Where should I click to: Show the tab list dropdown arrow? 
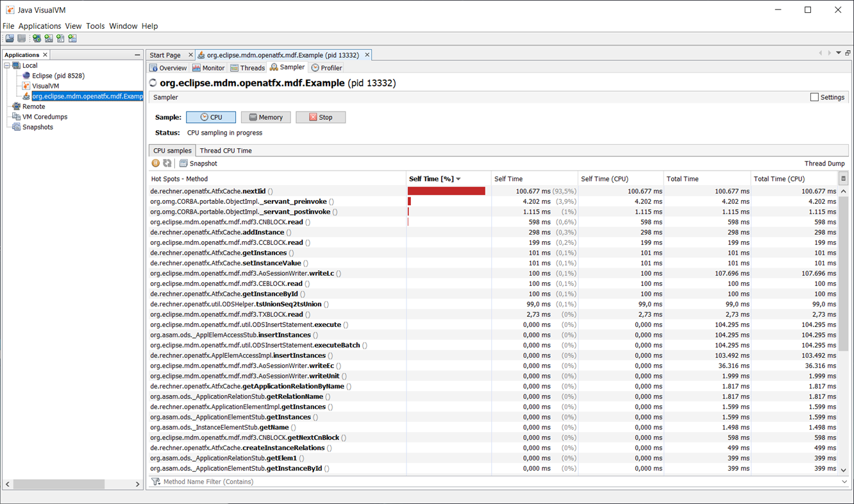(x=838, y=53)
